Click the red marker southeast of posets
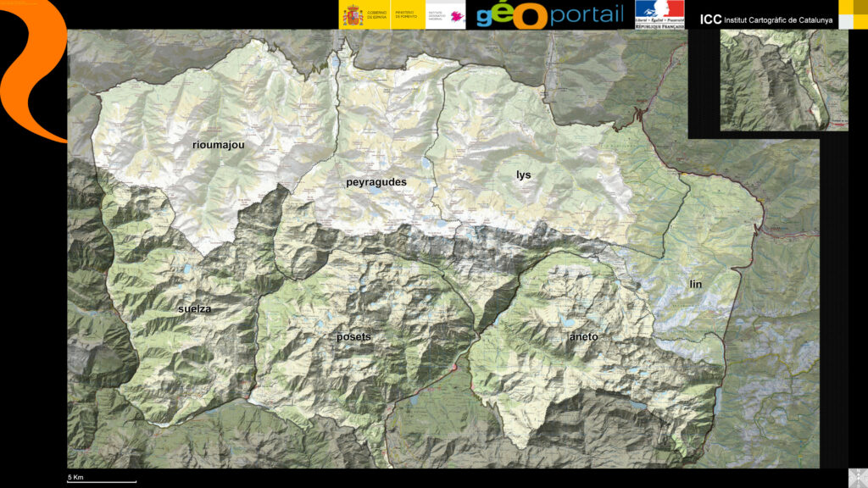The width and height of the screenshot is (868, 488). pyautogui.click(x=455, y=368)
